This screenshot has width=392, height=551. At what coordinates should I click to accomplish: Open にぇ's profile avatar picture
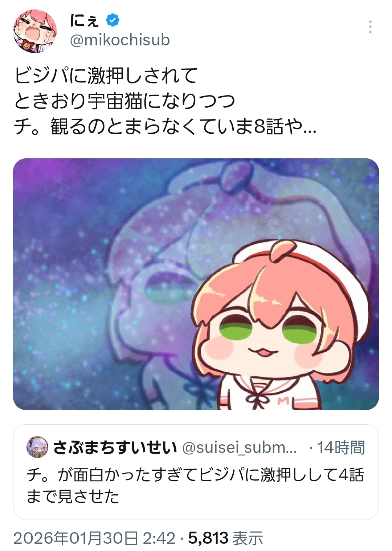[35, 31]
